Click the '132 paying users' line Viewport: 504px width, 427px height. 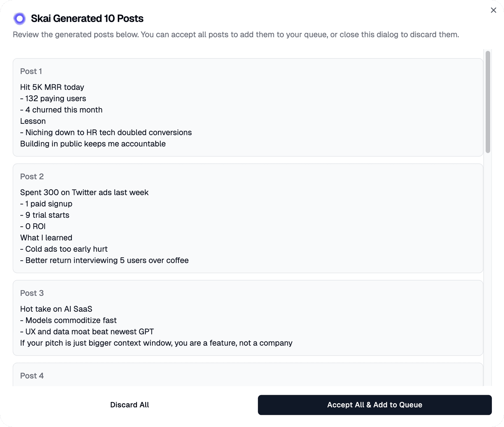pos(53,98)
